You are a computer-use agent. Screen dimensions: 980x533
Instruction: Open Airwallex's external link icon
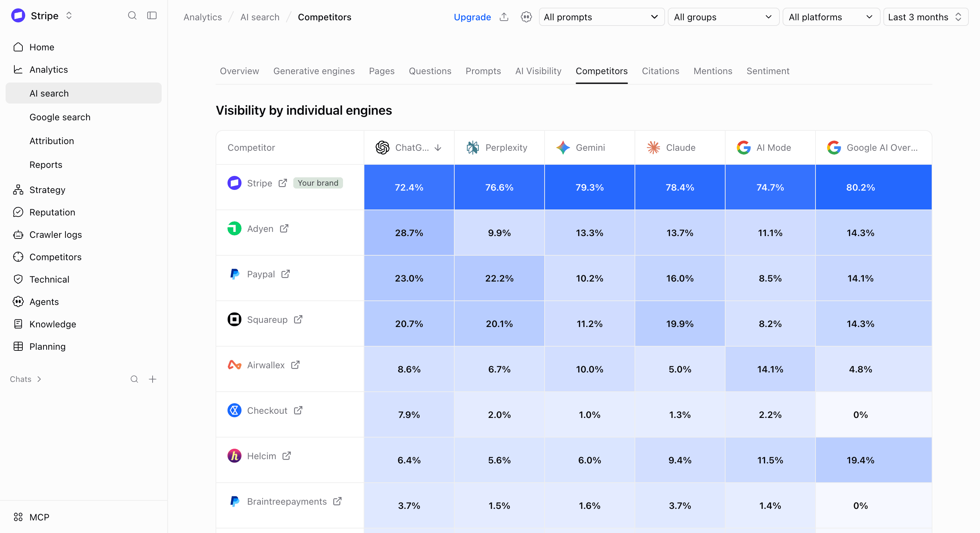(296, 365)
